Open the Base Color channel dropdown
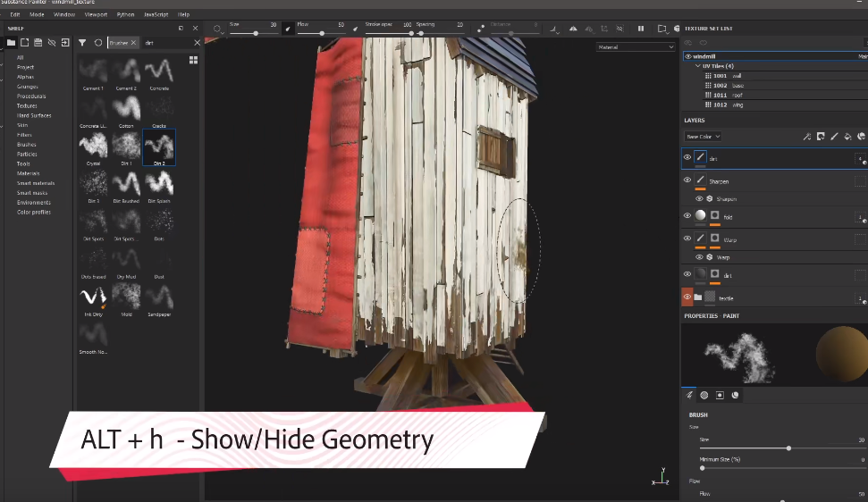The width and height of the screenshot is (868, 502). click(703, 137)
